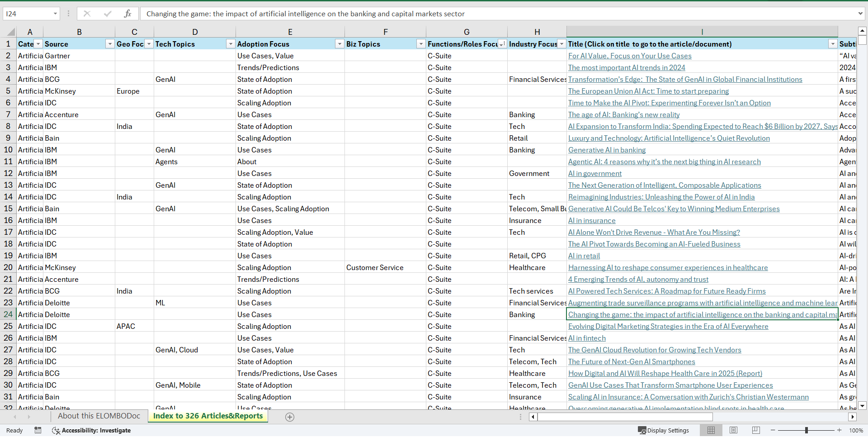Click the Enter checkmark icon in formula bar
The image size is (868, 437).
[x=108, y=14]
